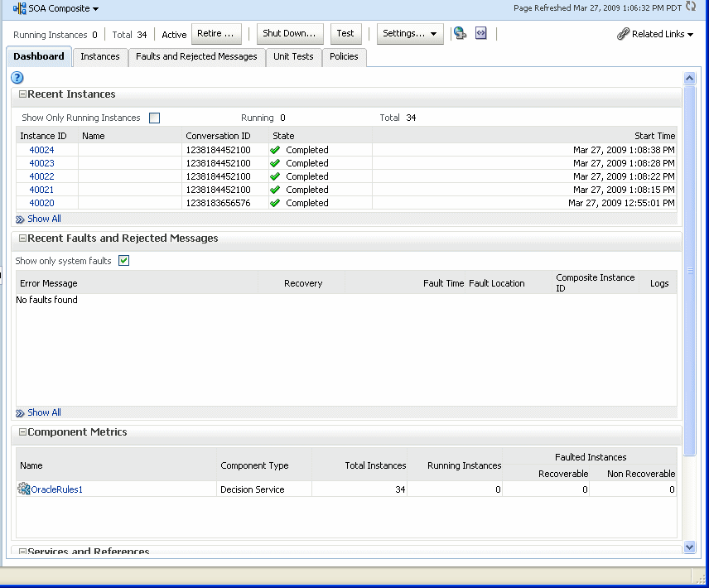
Task: Click the double-arrow icon beside Show All
Action: point(19,218)
